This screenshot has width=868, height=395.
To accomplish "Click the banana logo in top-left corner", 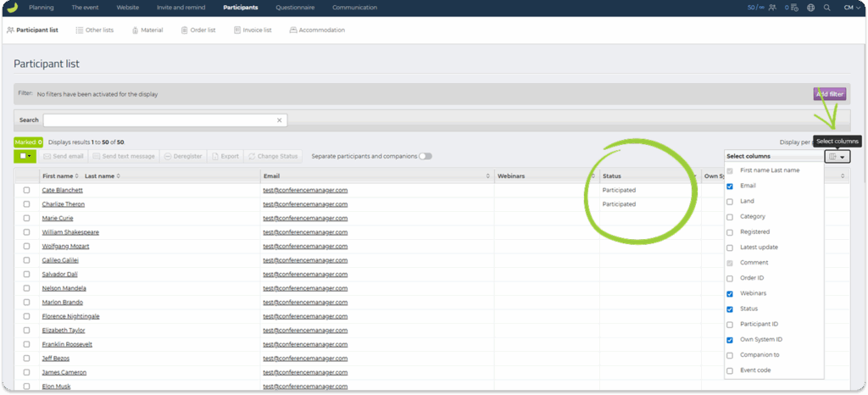I will tap(12, 8).
